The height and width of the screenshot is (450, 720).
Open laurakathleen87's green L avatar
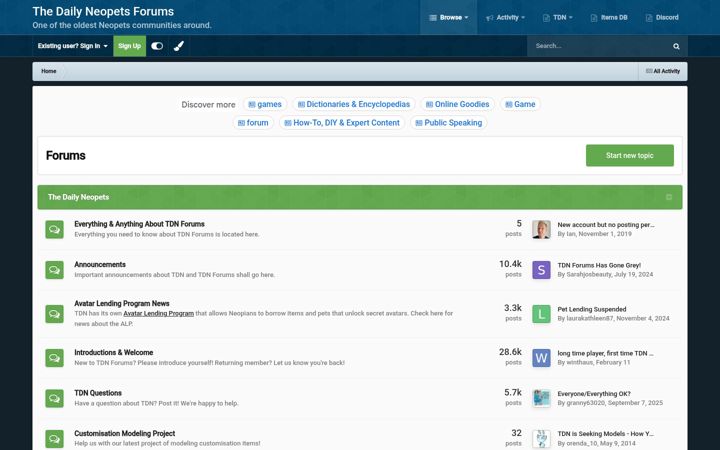(x=541, y=314)
